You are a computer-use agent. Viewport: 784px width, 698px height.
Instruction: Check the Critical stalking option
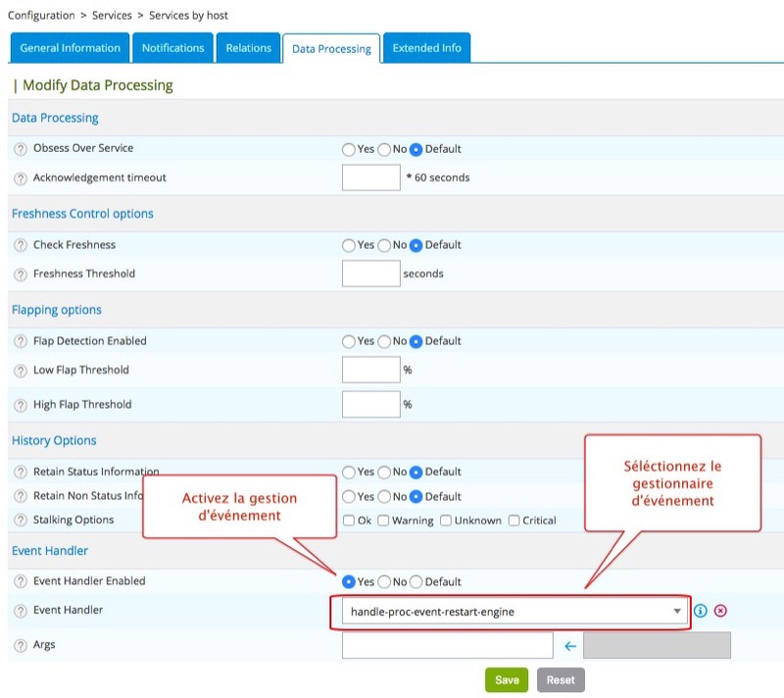pyautogui.click(x=514, y=521)
